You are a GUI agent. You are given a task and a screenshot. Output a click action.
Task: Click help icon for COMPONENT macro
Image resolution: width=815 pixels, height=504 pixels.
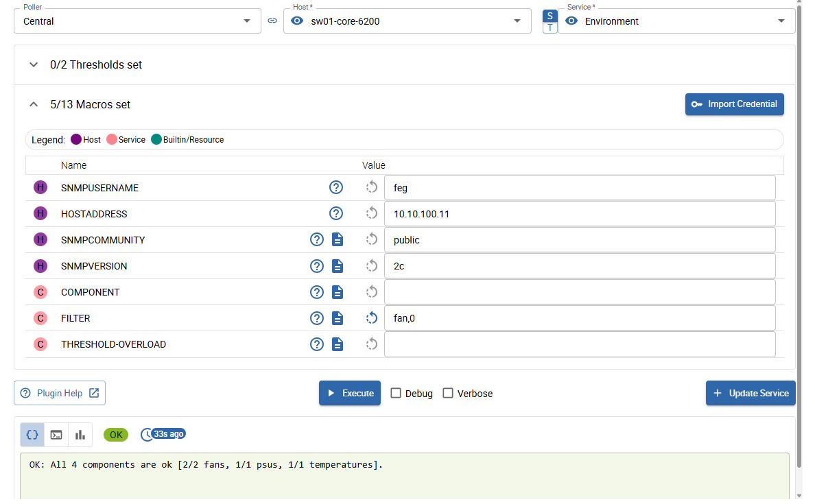(x=316, y=292)
